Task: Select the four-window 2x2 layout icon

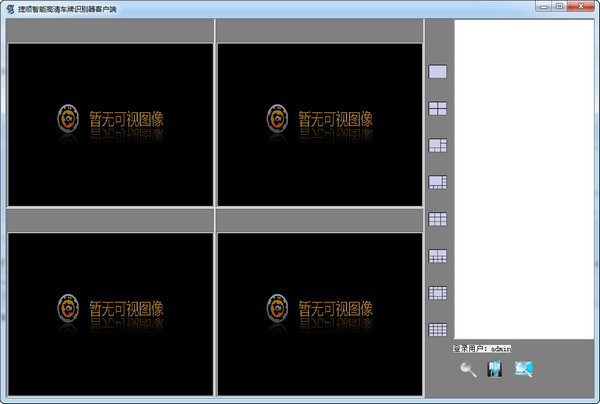Action: point(437,108)
